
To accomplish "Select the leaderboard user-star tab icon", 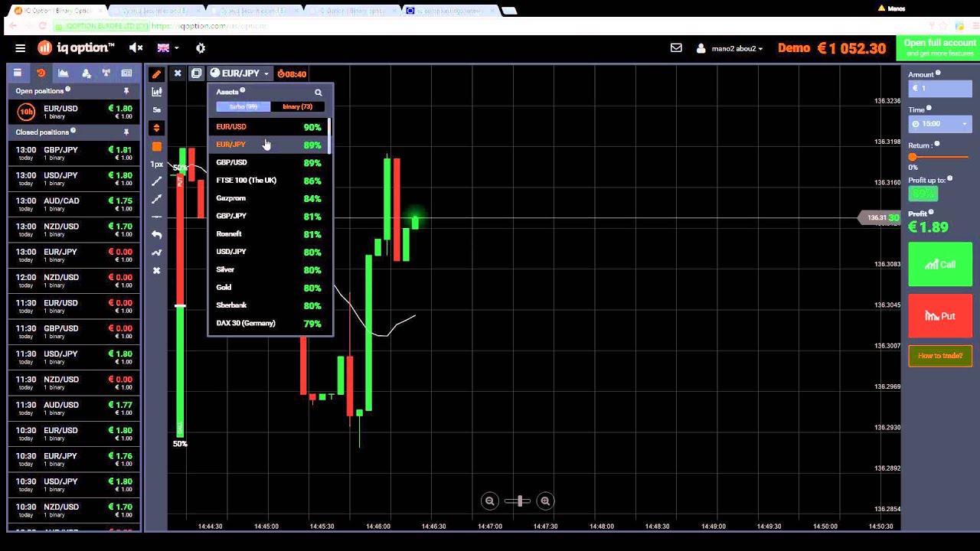I will coord(86,73).
